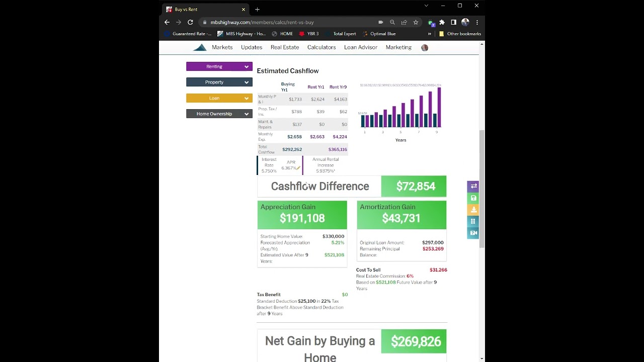Close the Buy vs Rent tab

coord(244,10)
